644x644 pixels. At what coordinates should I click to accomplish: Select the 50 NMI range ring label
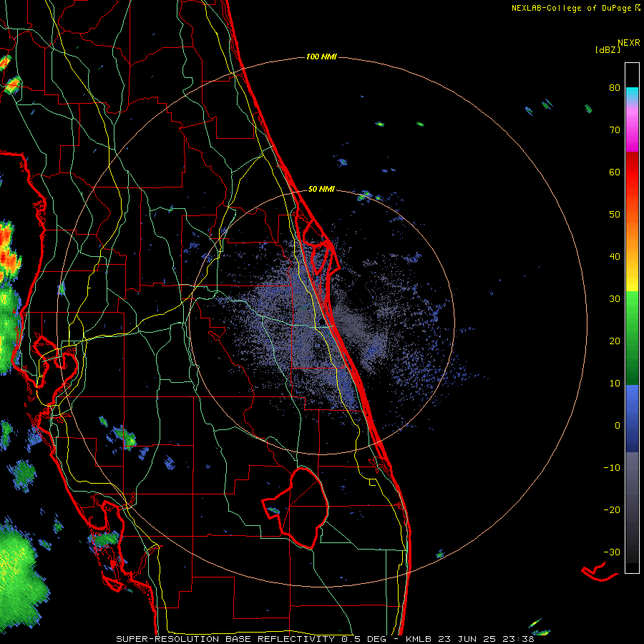pos(321,190)
